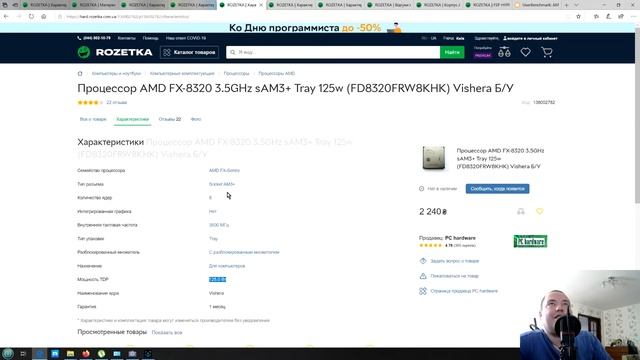Click the Процессоры breadcrumb
This screenshot has height=360, width=640.
pos(236,73)
